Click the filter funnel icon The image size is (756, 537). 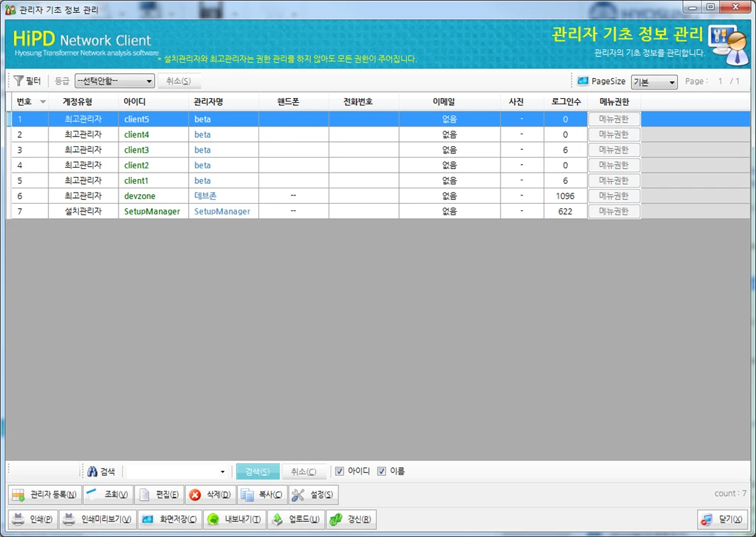click(18, 80)
